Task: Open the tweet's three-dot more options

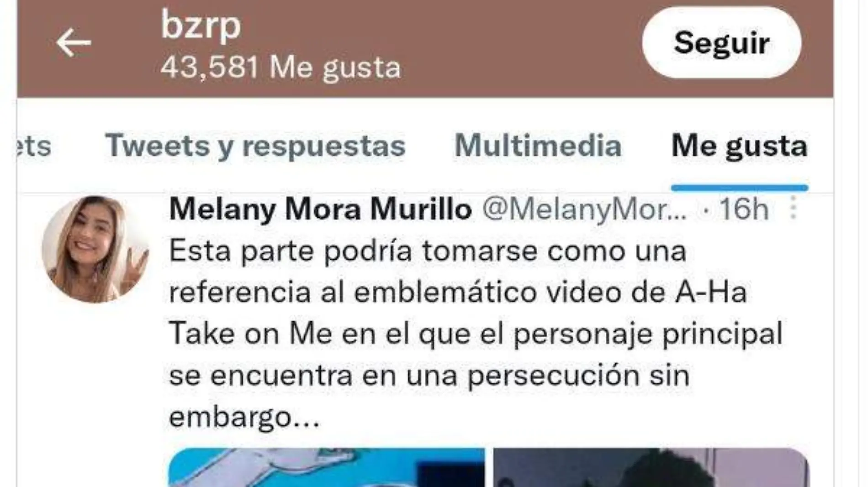Action: coord(794,208)
